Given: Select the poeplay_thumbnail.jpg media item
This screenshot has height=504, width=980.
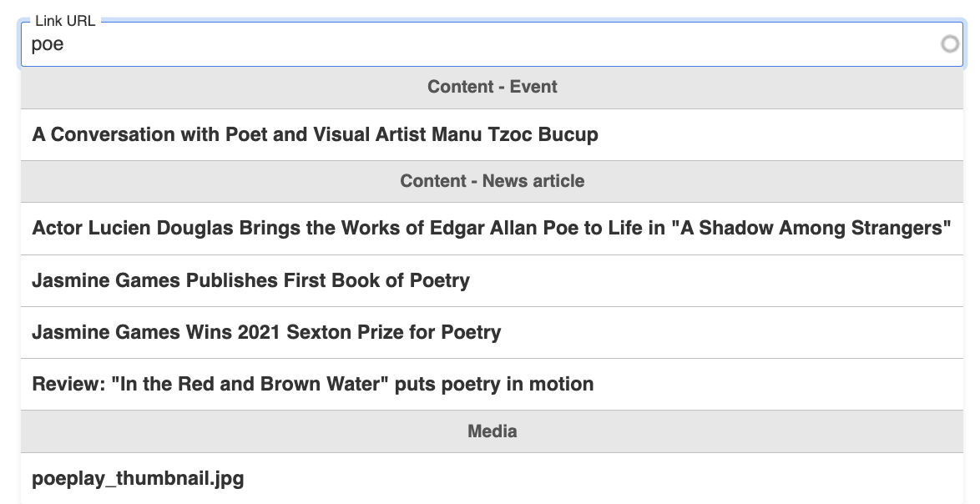Looking at the screenshot, I should 137,478.
